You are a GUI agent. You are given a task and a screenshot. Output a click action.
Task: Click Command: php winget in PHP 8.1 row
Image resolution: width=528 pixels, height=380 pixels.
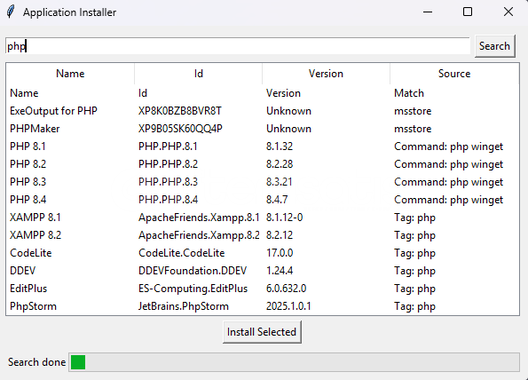[x=449, y=147]
